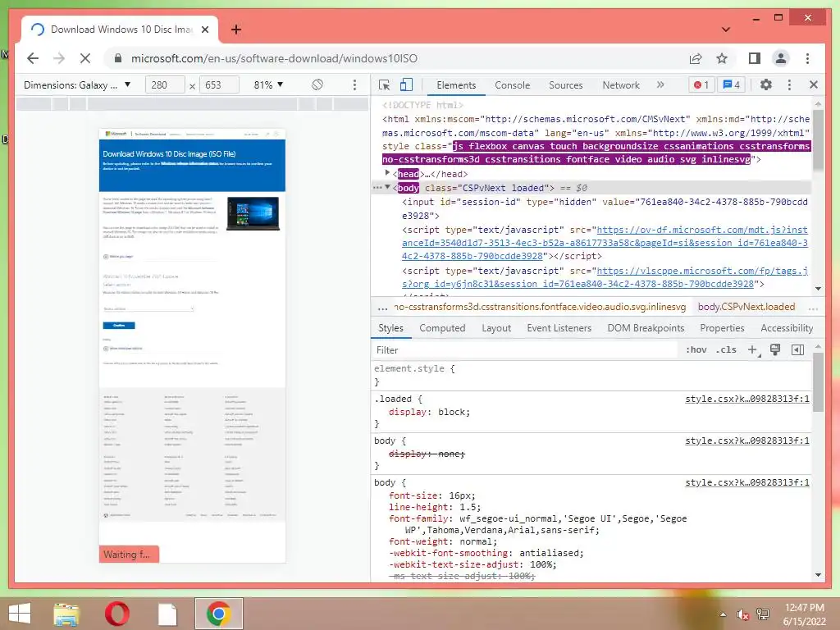Stop loading the page

pos(85,58)
